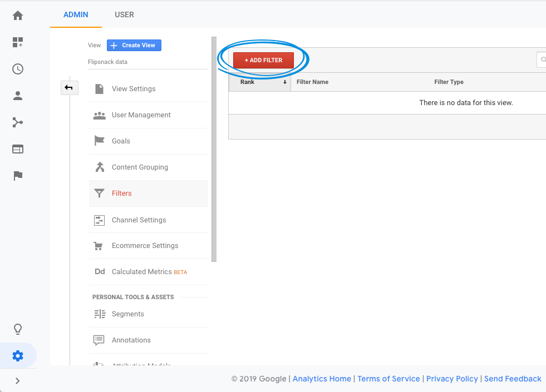Click the Filter Type column header
The image size is (546, 392).
click(x=449, y=82)
